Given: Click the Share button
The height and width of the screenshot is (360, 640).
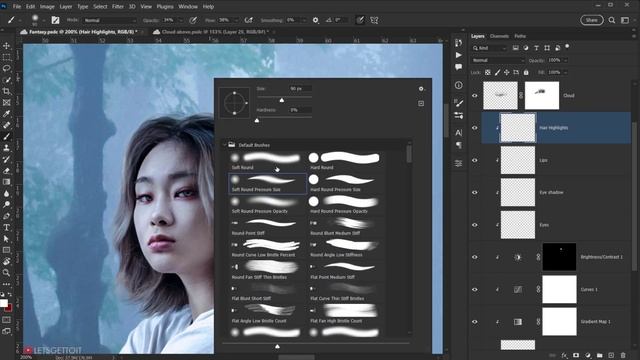Looking at the screenshot, I should point(591,20).
